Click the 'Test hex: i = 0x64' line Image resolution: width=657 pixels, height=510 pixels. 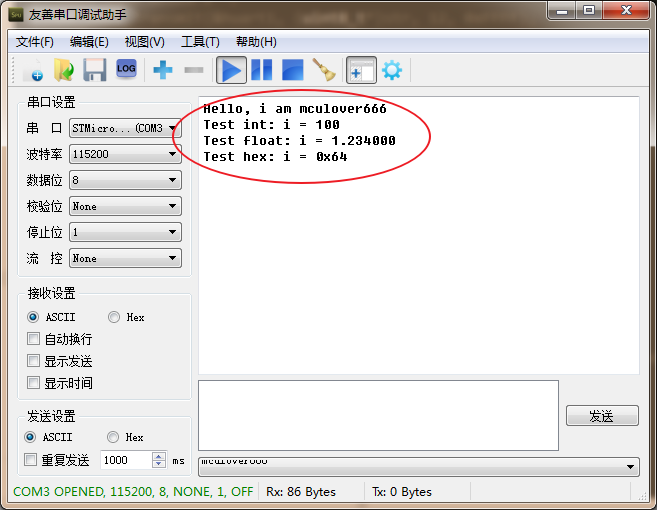pos(275,156)
